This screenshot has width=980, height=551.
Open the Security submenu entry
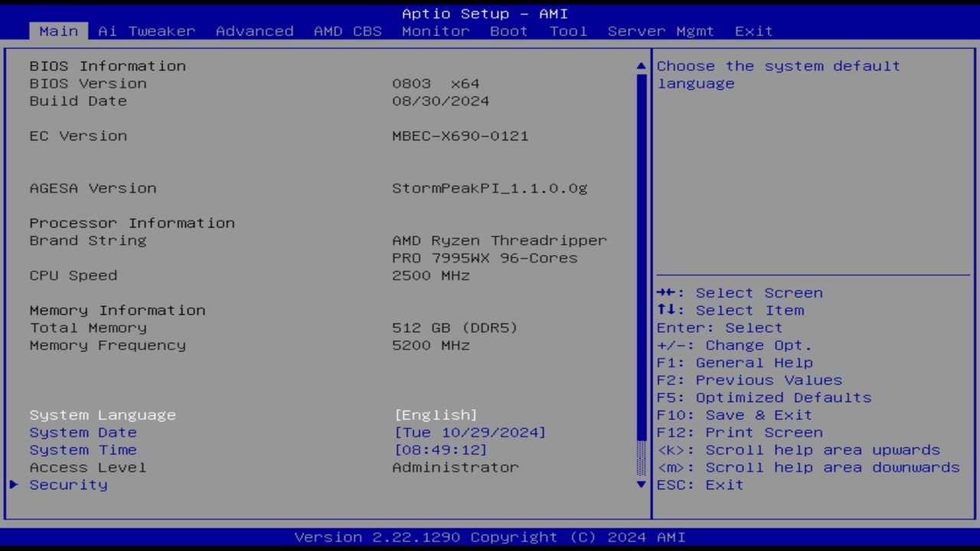point(68,484)
